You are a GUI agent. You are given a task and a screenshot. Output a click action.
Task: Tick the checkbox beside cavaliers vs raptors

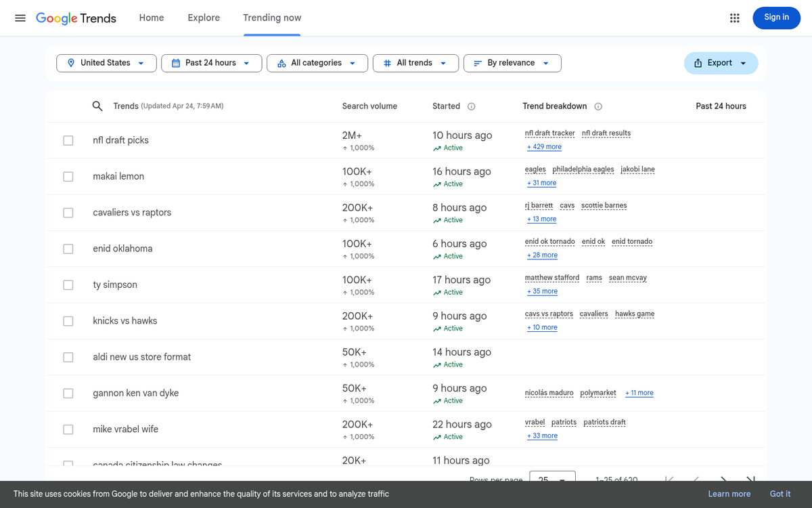click(x=68, y=212)
